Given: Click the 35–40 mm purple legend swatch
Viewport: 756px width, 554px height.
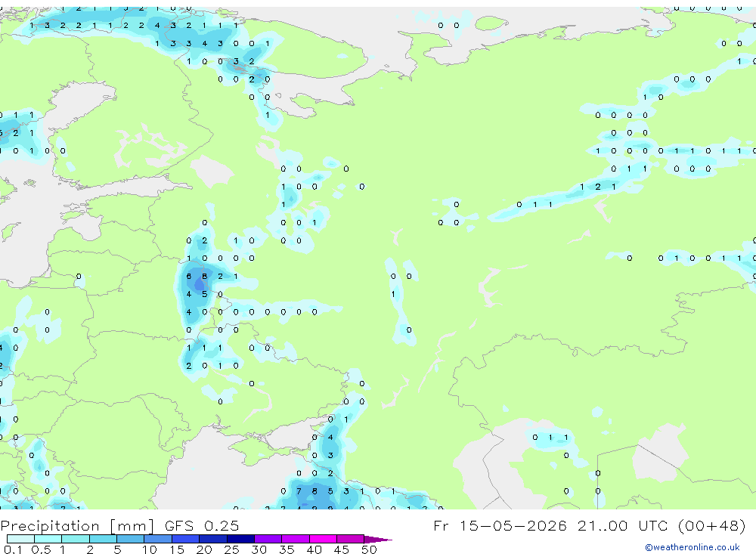Looking at the screenshot, I should [296, 539].
